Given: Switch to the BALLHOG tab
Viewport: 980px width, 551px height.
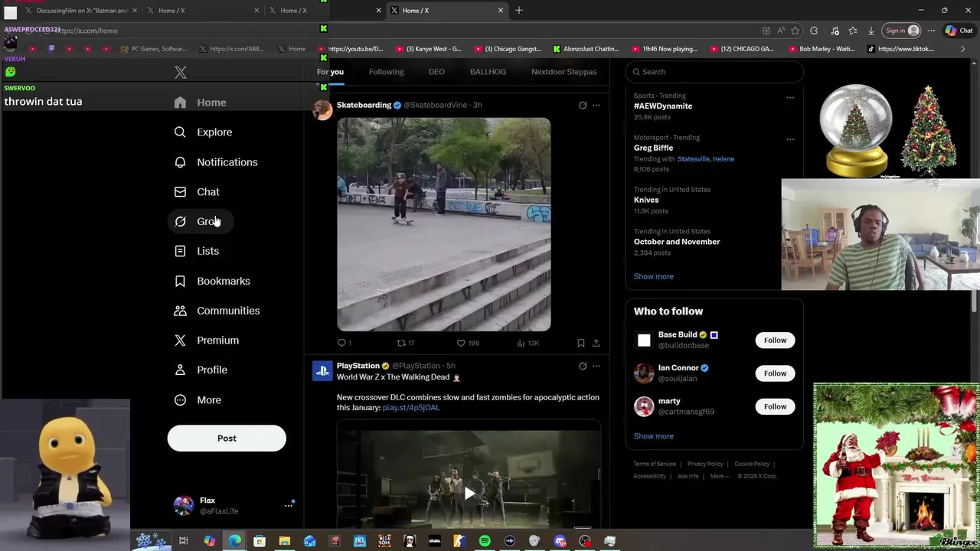Looking at the screenshot, I should pos(488,72).
